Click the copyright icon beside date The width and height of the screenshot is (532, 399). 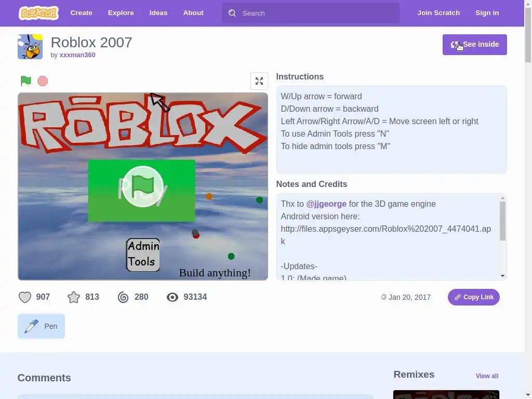point(384,297)
